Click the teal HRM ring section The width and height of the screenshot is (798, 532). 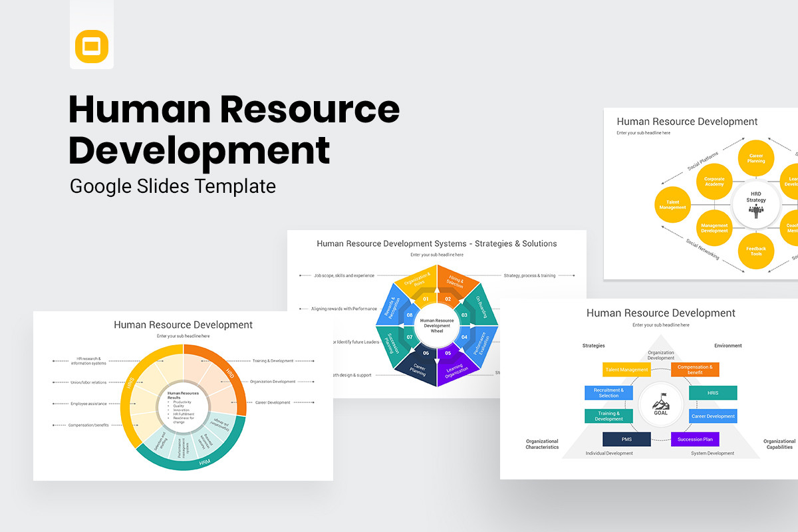point(205,462)
